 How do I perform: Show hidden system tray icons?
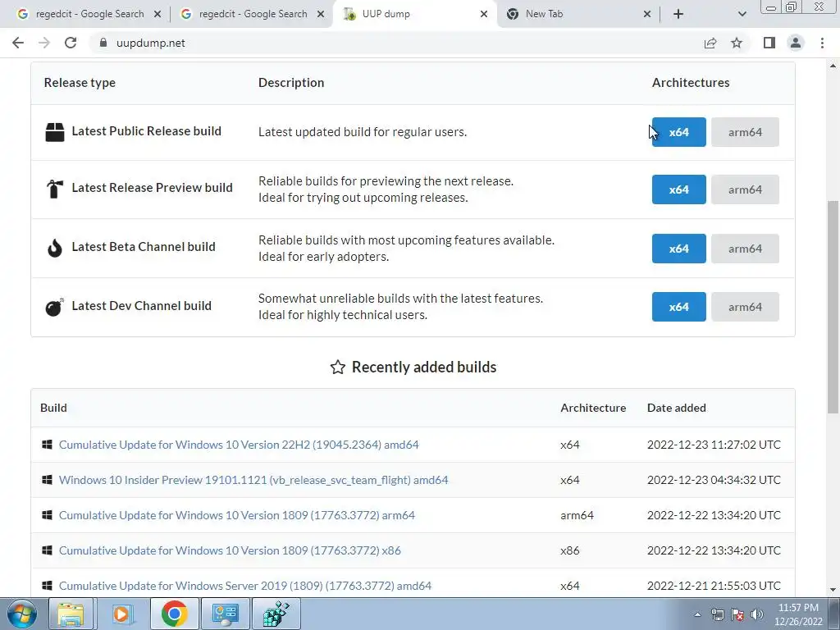(697, 614)
